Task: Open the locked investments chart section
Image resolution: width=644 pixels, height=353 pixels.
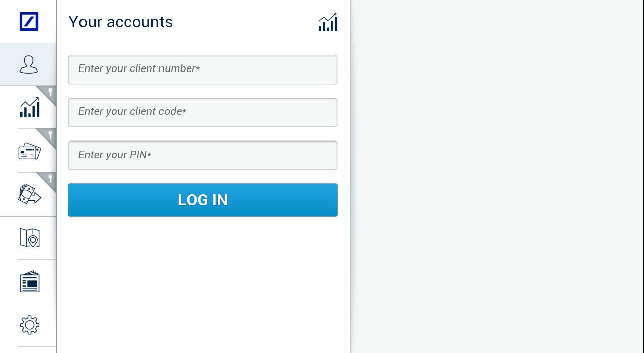Action: [29, 108]
